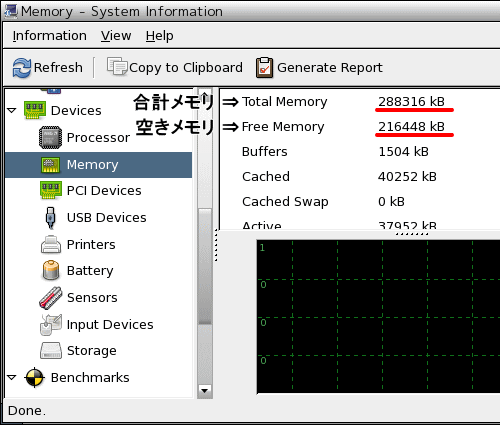Click the 1504 kB value
This screenshot has width=500, height=425.
coord(403,152)
